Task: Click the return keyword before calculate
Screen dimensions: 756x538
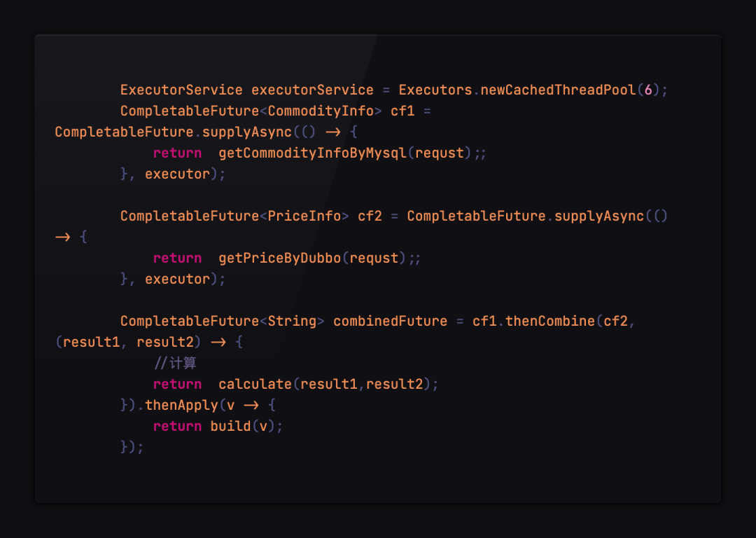Action: click(x=177, y=384)
